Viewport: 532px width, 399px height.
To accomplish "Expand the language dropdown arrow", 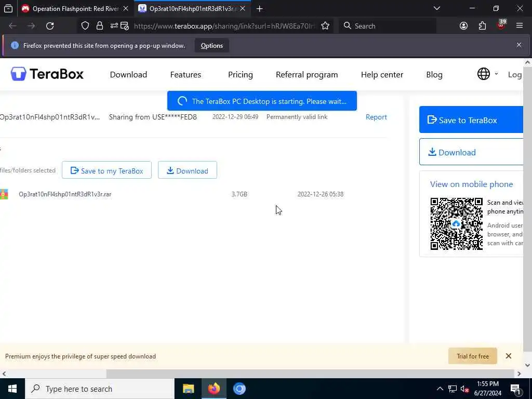I will [x=496, y=74].
